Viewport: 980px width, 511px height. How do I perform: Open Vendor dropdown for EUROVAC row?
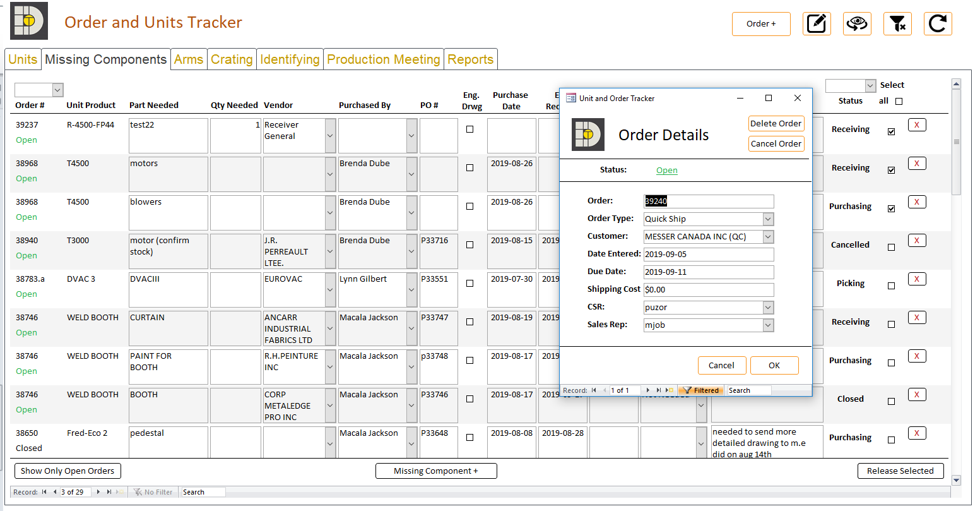(330, 290)
